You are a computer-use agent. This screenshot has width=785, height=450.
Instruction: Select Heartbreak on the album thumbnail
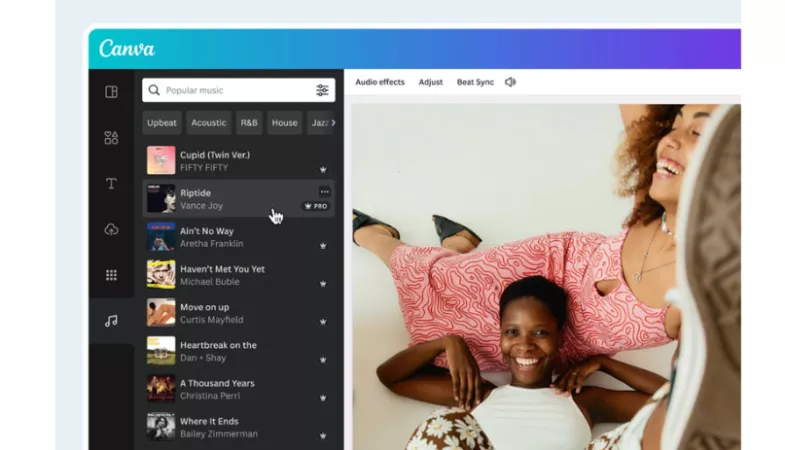pyautogui.click(x=161, y=350)
